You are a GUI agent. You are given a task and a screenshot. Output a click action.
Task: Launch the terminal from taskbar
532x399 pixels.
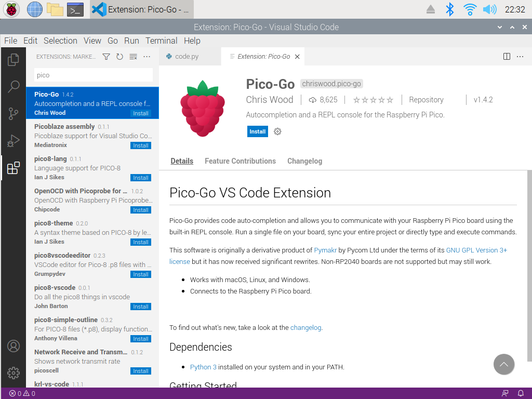point(75,9)
